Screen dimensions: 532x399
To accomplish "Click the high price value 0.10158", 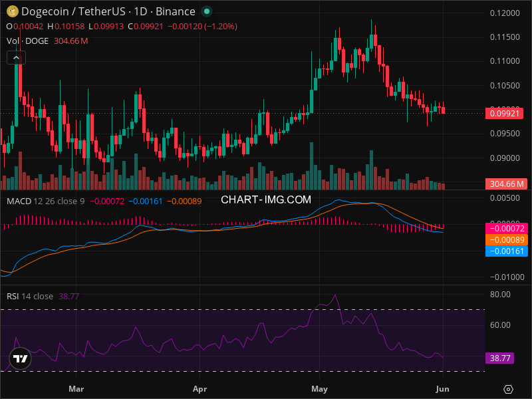I will point(70,27).
